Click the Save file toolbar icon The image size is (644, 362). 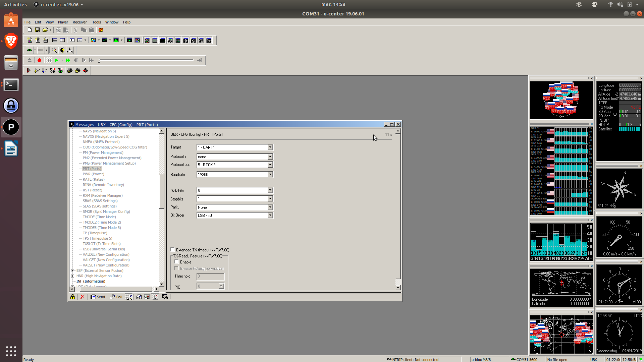[x=37, y=30]
